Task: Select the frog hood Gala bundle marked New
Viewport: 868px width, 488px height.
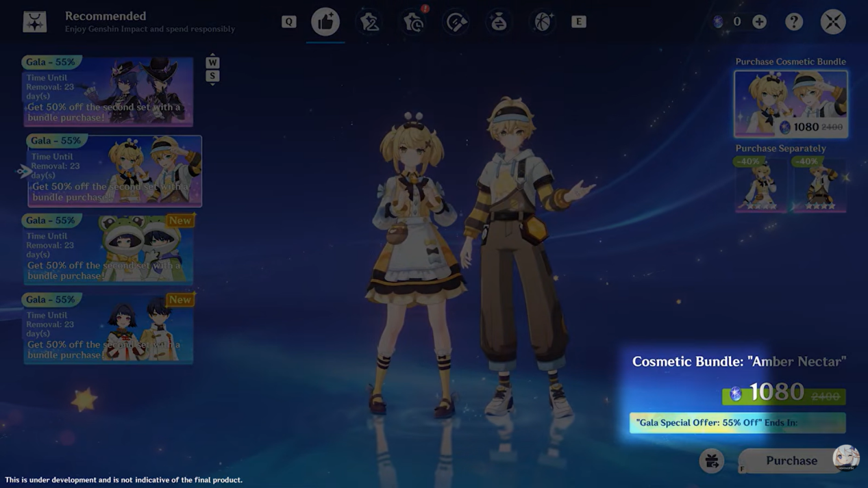Action: (108, 249)
